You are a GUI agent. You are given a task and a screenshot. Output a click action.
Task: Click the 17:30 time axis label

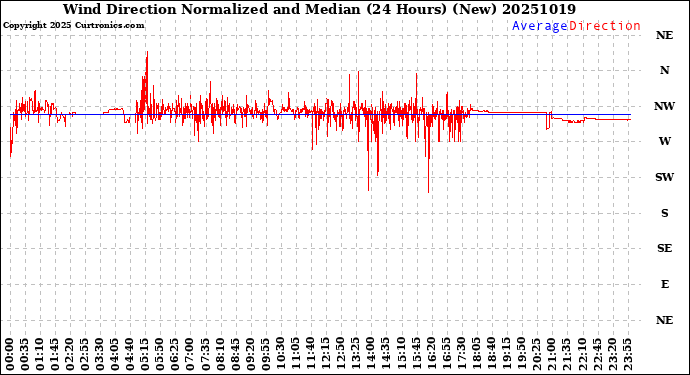click(461, 355)
